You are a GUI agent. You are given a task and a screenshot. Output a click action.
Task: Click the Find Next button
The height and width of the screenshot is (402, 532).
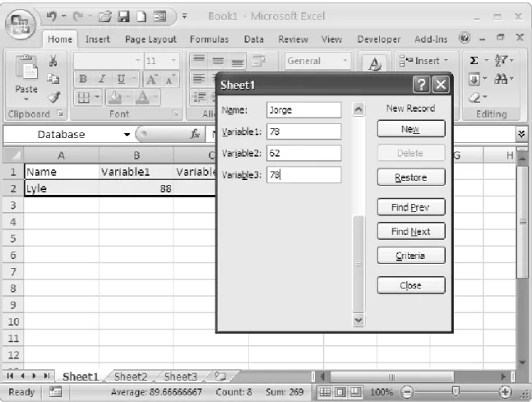(x=411, y=231)
